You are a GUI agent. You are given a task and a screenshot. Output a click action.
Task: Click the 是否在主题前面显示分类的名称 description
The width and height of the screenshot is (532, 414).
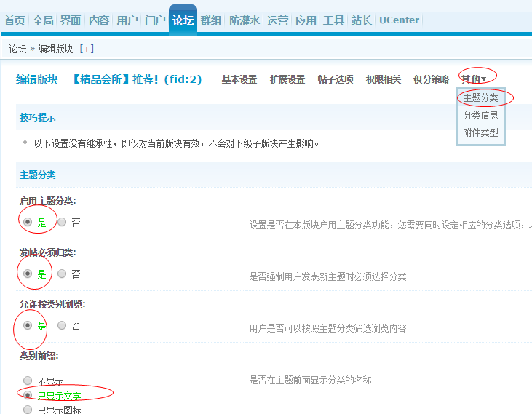311,380
